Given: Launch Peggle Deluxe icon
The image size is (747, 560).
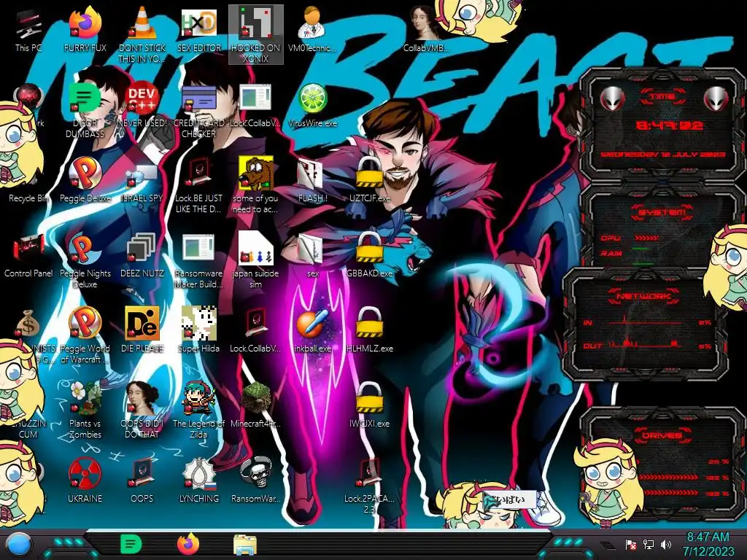Looking at the screenshot, I should [x=85, y=181].
